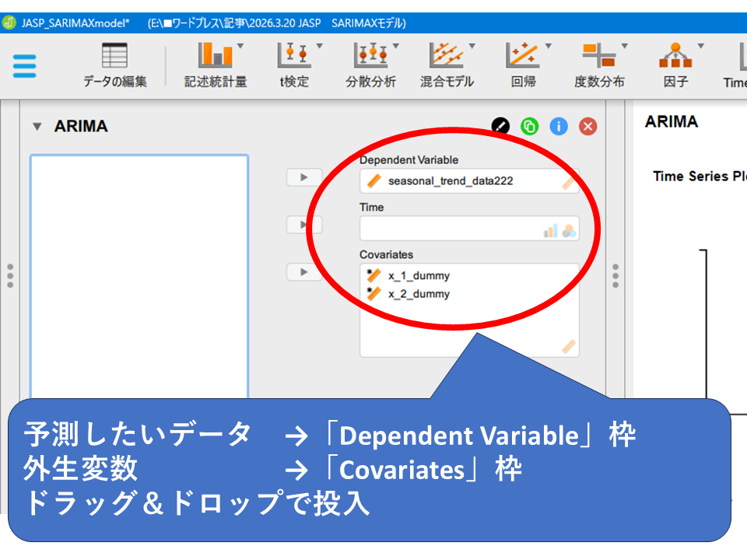Open the 因子 factor menu
The height and width of the screenshot is (560, 747).
point(675,65)
